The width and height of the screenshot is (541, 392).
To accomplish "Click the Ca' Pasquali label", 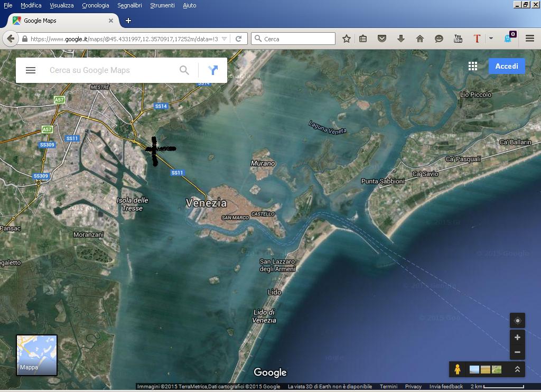I will (x=463, y=159).
